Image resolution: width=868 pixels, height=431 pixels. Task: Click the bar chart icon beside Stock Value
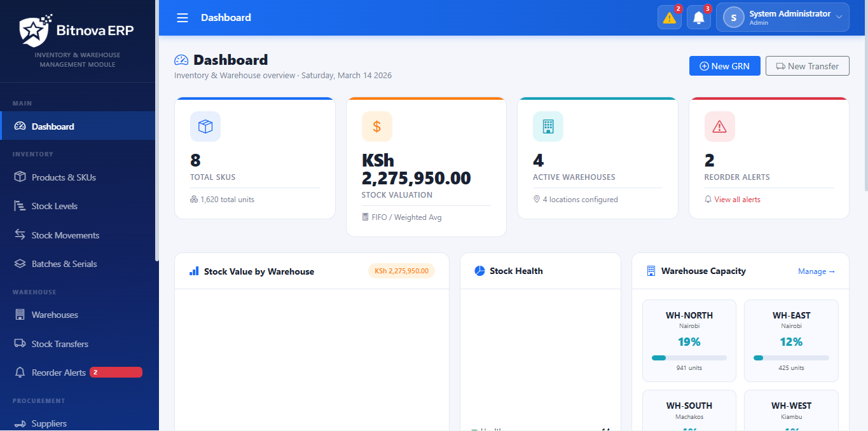[194, 271]
